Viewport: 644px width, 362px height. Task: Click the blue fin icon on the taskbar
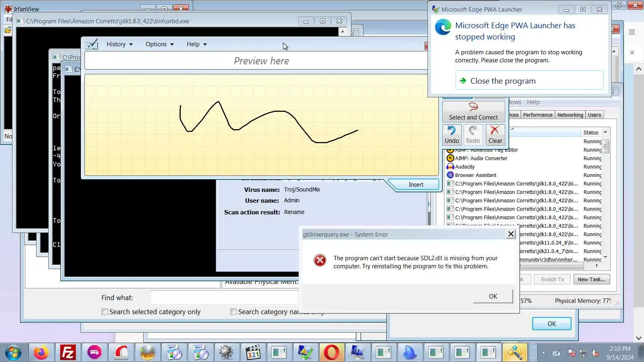click(409, 353)
